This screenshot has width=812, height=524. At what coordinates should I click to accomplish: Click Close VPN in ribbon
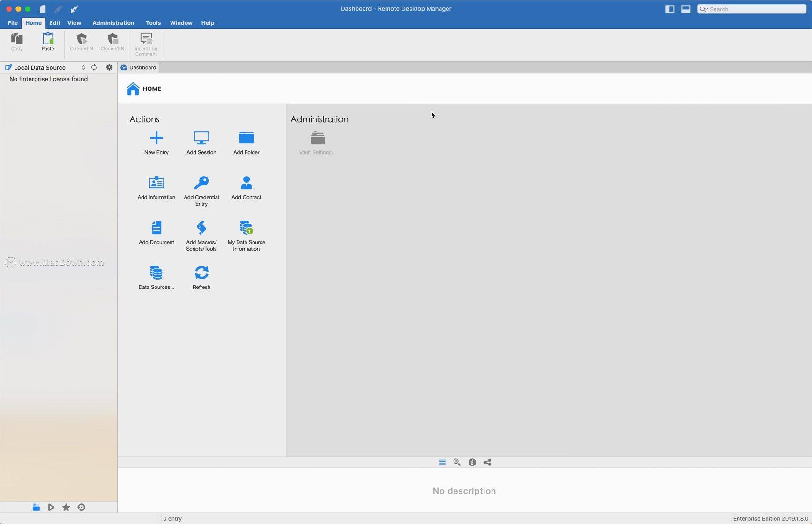pos(112,42)
